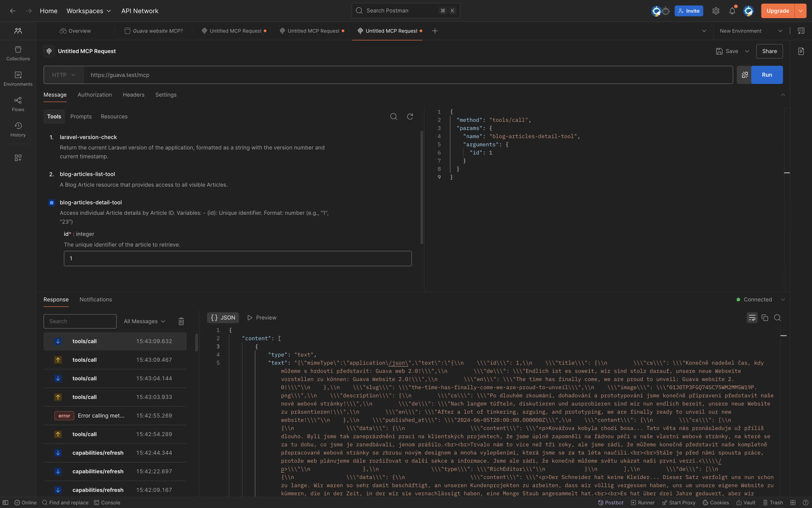The image size is (812, 508).
Task: Expand the Connected status chevron
Action: 783,299
